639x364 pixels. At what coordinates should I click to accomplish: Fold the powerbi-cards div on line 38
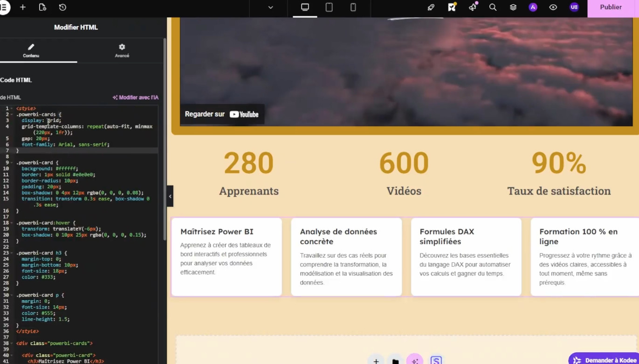coord(12,343)
